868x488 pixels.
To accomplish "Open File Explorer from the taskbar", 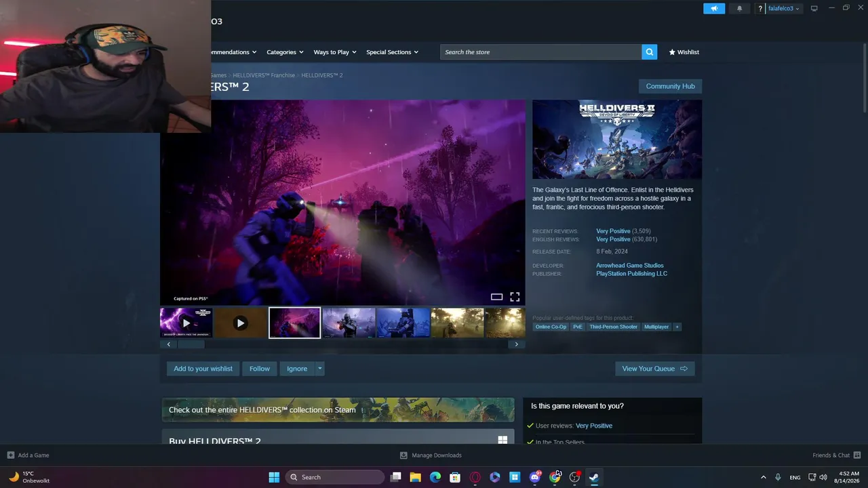I will pyautogui.click(x=416, y=477).
